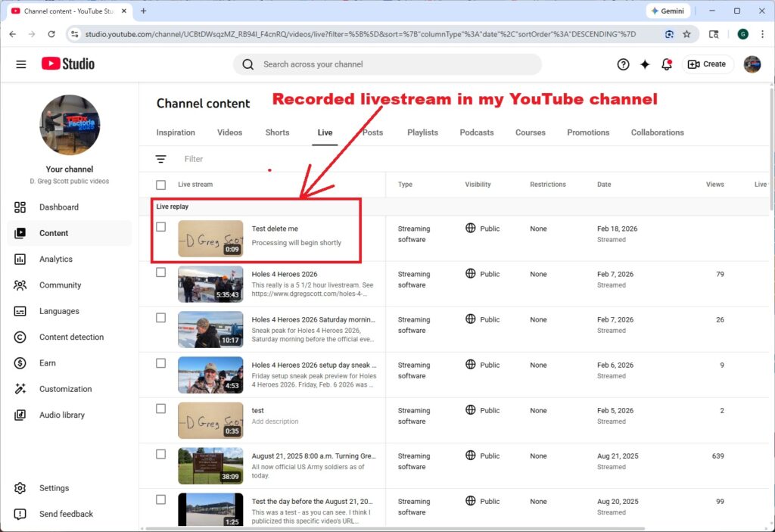The height and width of the screenshot is (532, 775).
Task: Open the Holes 4 Heroes 2026 video title link
Action: 285,274
